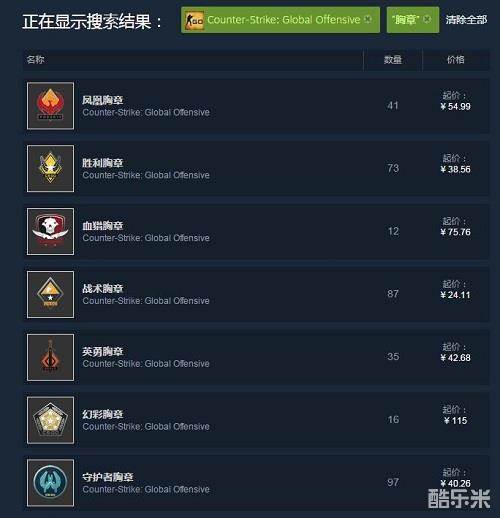Click the 英勇胸章 dagger badge icon

pos(50,357)
